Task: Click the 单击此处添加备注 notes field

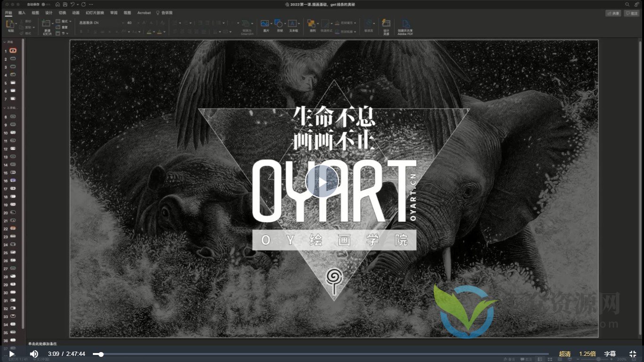Action: tap(43, 344)
